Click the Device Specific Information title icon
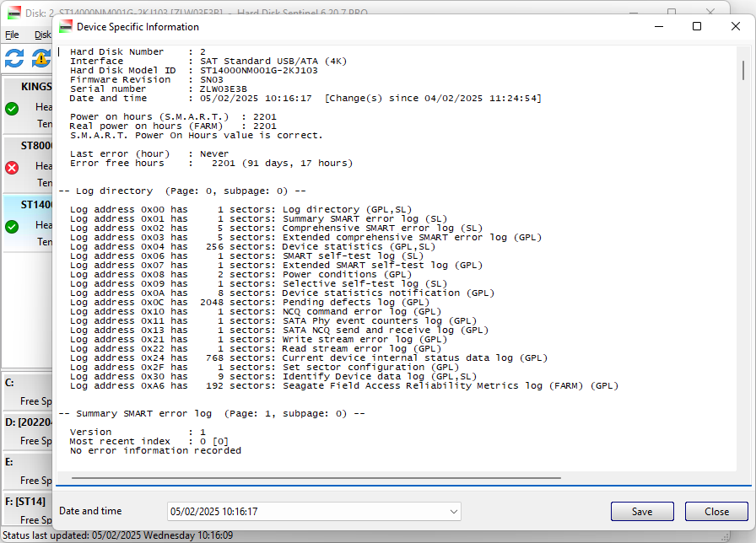Screen dimensions: 756x543 point(66,26)
